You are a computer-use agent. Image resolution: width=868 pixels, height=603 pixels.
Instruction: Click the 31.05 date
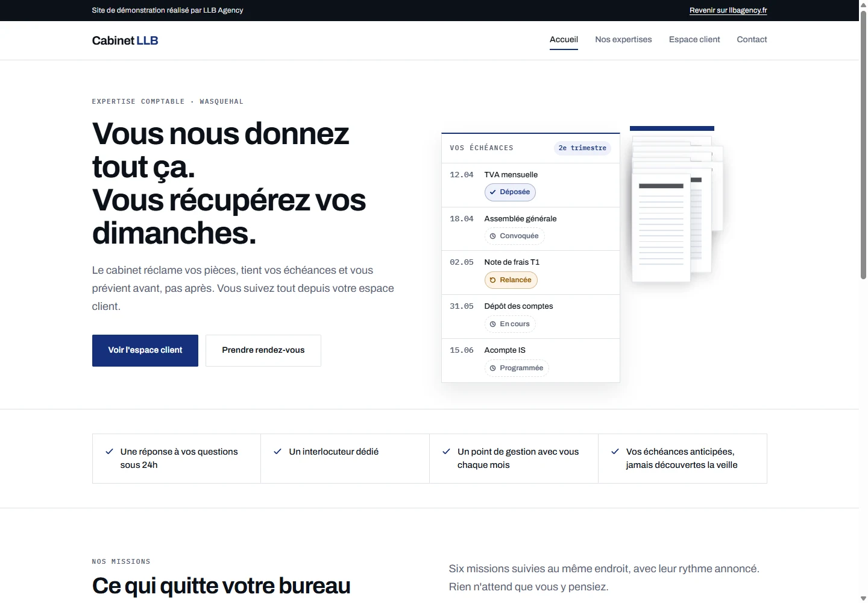coord(462,306)
